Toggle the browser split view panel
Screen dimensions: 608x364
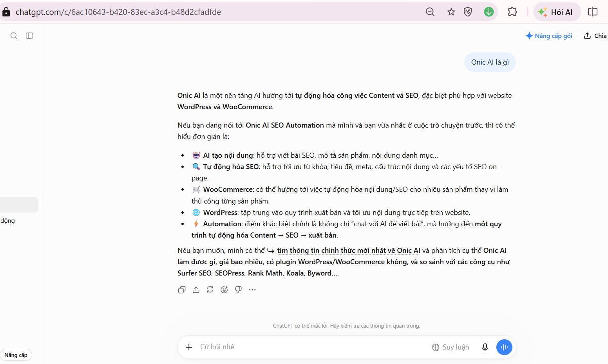[593, 12]
